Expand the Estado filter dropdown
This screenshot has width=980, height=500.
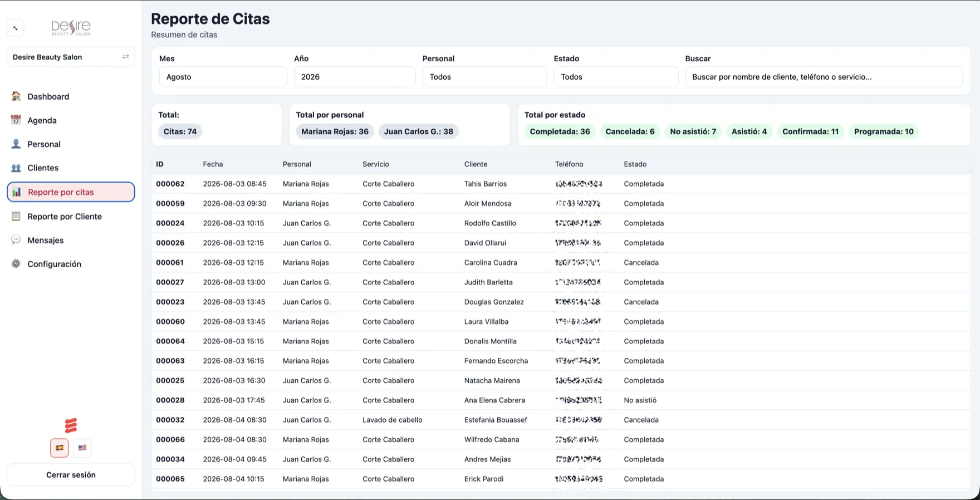click(x=616, y=77)
